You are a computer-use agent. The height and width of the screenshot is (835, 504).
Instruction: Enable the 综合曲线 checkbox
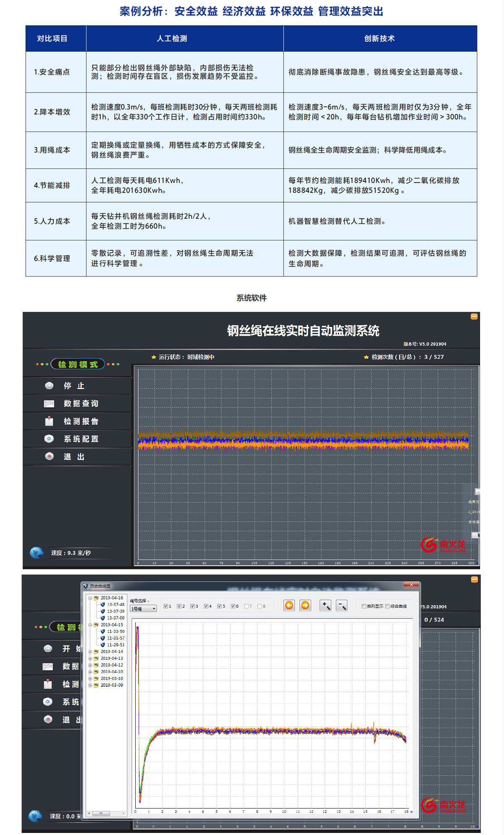coord(387,606)
